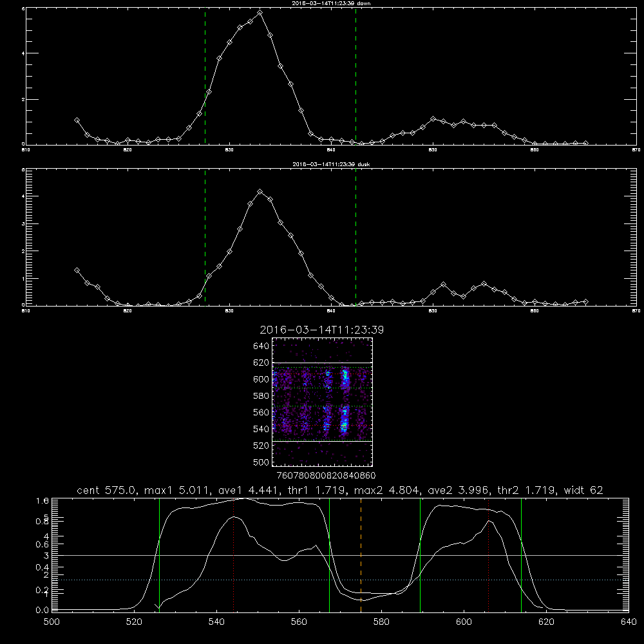Click the horizontal dotted threshold line in bottom plot
The image size is (644, 644).
point(341,580)
